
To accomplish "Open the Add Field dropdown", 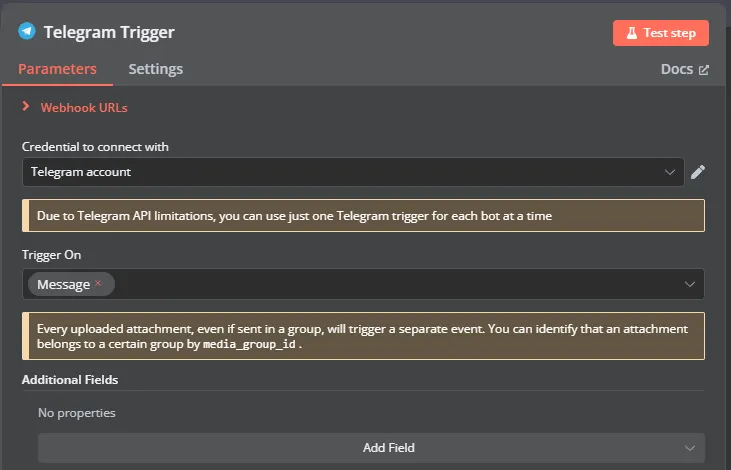I will coord(371,448).
